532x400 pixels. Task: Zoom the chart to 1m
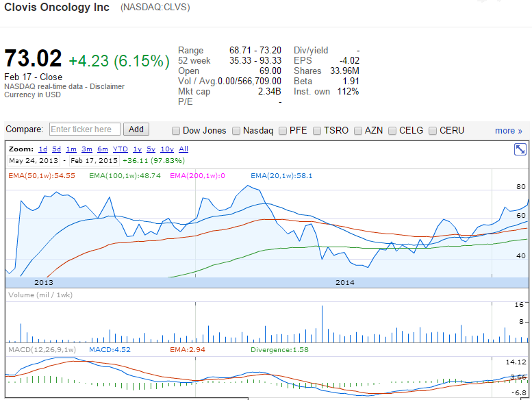point(71,149)
